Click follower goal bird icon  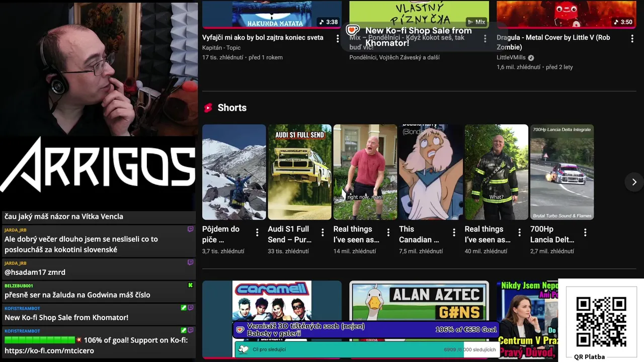pos(244,349)
